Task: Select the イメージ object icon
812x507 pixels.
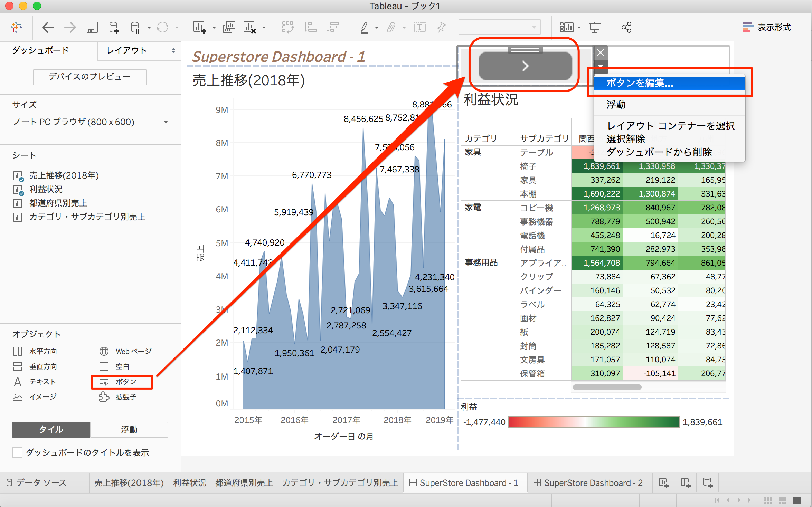Action: [18, 396]
